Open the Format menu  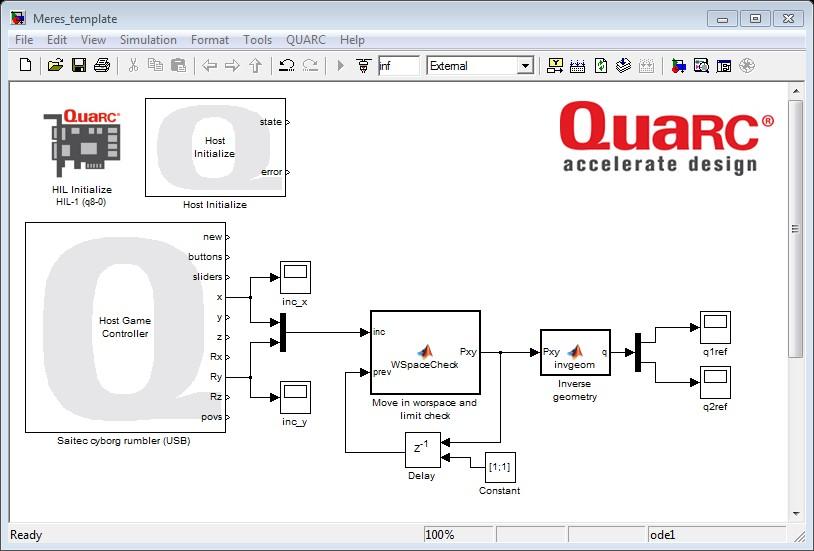[x=210, y=40]
